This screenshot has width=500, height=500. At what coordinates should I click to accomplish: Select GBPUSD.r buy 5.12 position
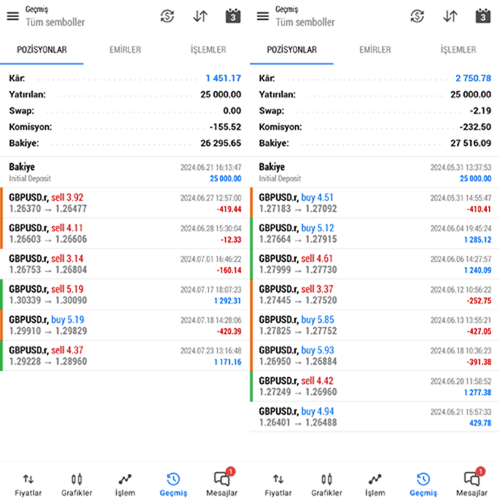[x=375, y=234]
